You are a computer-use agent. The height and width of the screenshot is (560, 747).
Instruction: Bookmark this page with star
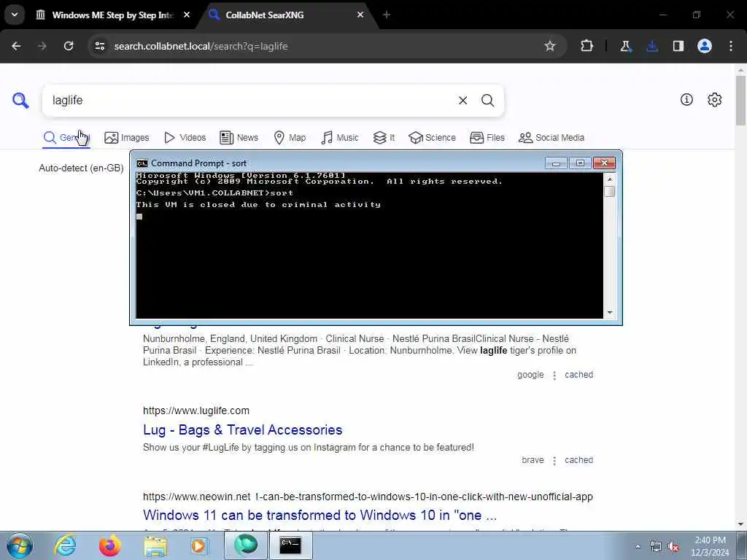tap(550, 46)
